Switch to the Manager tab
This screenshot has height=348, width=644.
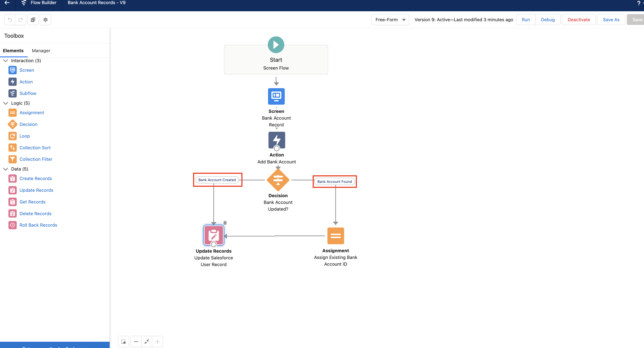click(x=41, y=50)
